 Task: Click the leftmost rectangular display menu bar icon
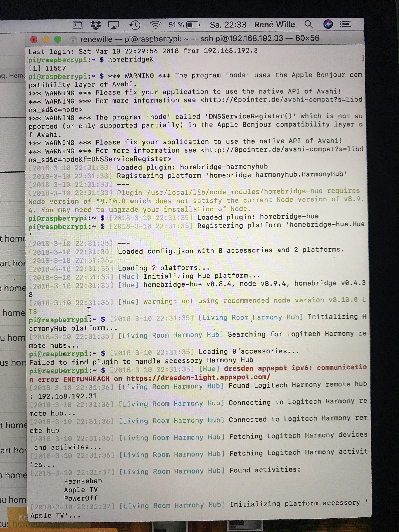[78, 25]
